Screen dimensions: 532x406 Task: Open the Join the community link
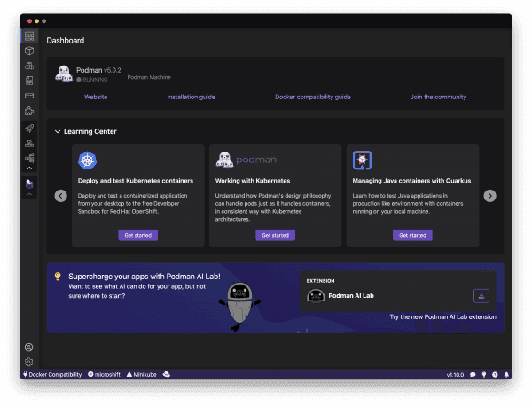[x=438, y=97]
